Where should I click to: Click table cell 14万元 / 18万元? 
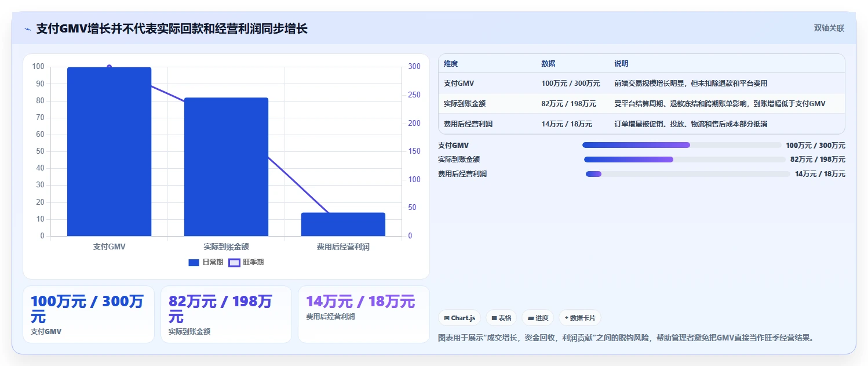coord(567,124)
